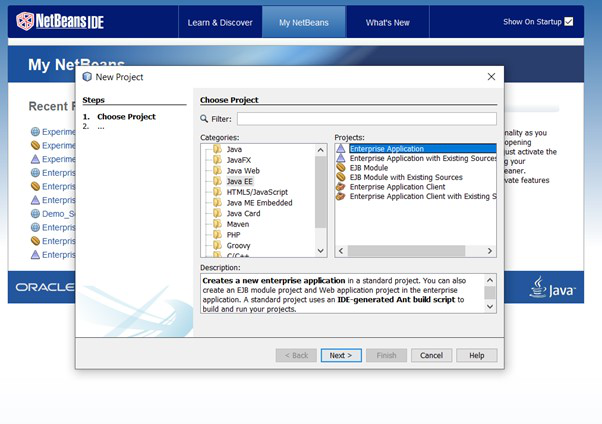The height and width of the screenshot is (424, 602).
Task: Select the Enterprise Application project icon
Action: (341, 149)
